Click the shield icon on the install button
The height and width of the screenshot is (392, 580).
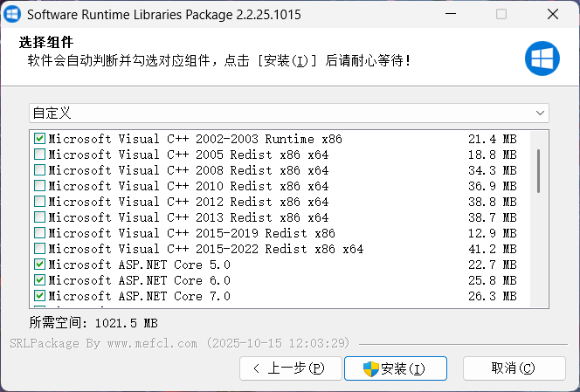[x=371, y=368]
